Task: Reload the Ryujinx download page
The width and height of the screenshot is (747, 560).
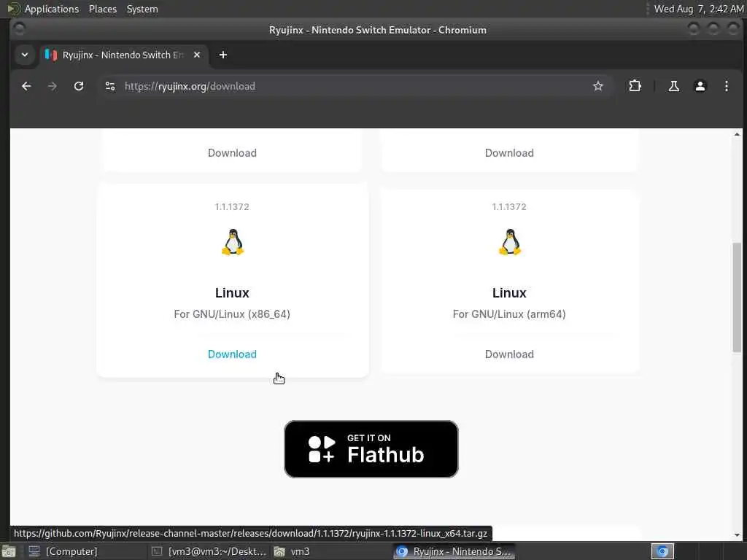Action: click(x=79, y=86)
